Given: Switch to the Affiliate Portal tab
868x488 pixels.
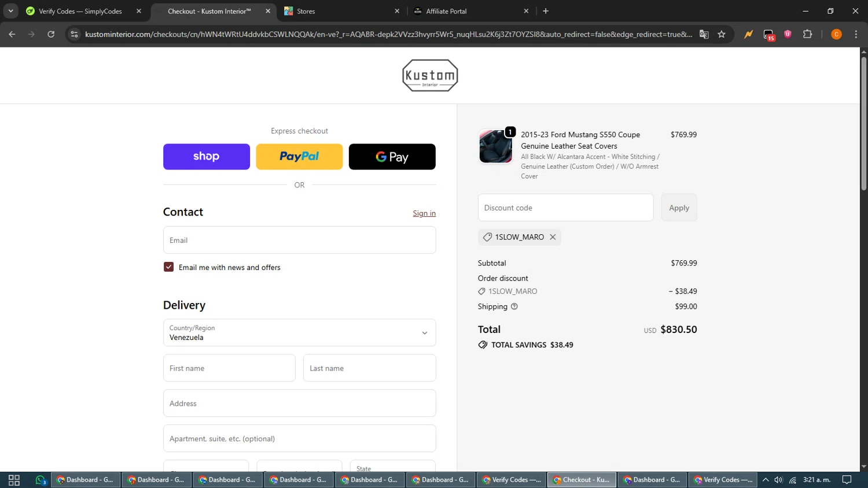Looking at the screenshot, I should [x=470, y=11].
